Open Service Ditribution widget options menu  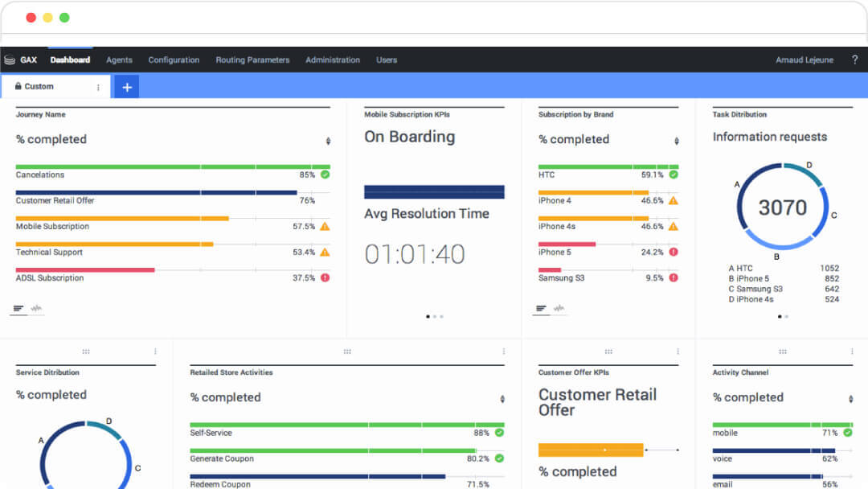coord(156,351)
